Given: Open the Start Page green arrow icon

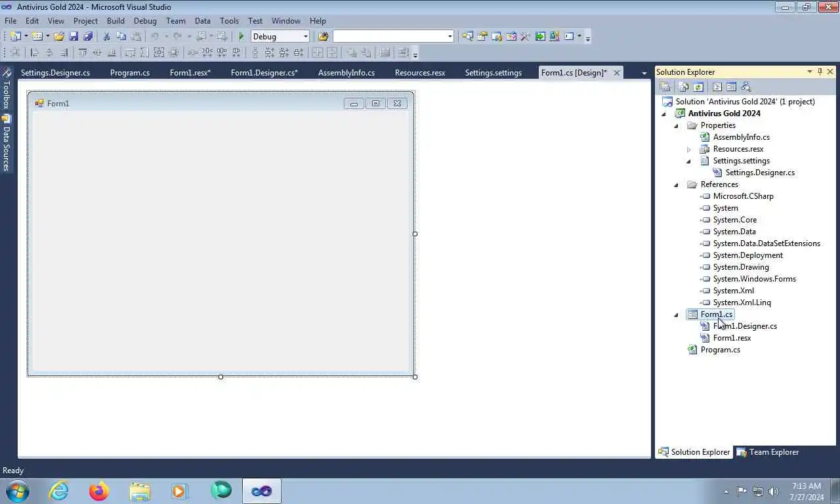Looking at the screenshot, I should click(540, 37).
